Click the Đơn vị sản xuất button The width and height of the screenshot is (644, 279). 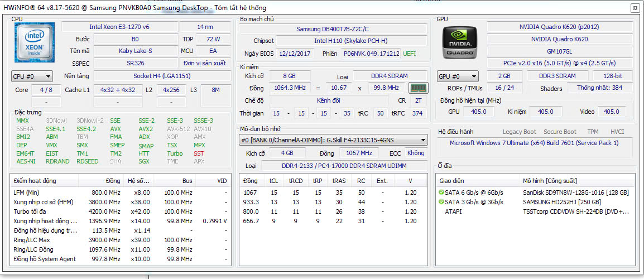tap(204, 63)
